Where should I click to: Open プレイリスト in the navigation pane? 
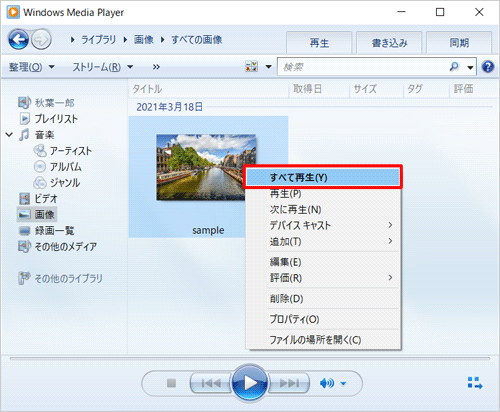[56, 119]
